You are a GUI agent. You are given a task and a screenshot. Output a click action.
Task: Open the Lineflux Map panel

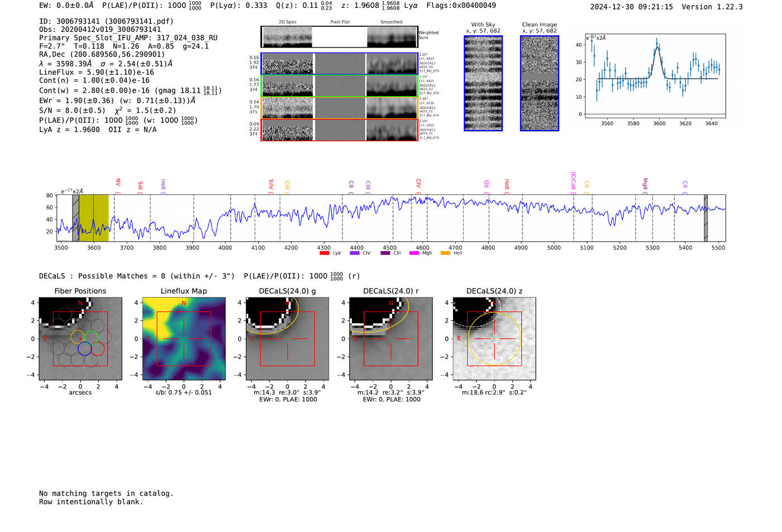(x=184, y=338)
